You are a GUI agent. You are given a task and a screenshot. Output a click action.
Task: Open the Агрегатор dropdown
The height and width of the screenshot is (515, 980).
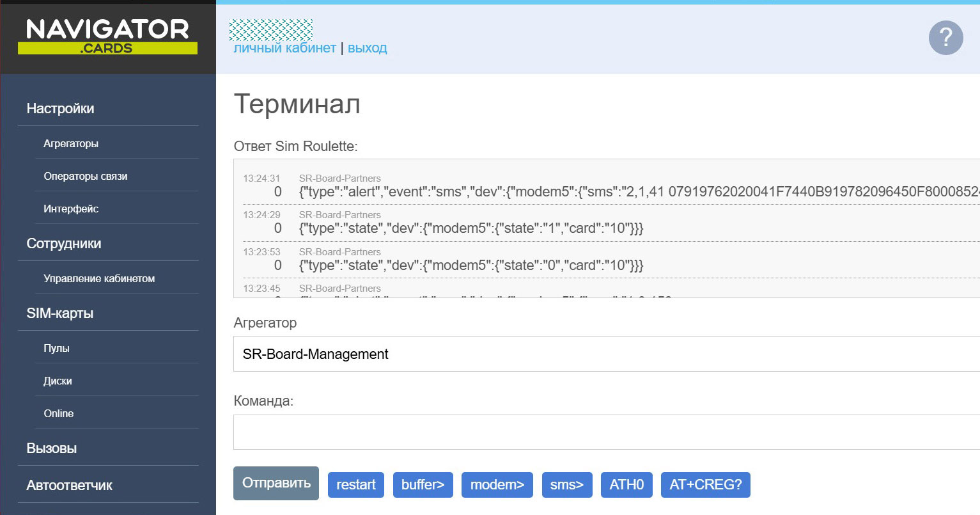[x=606, y=354]
